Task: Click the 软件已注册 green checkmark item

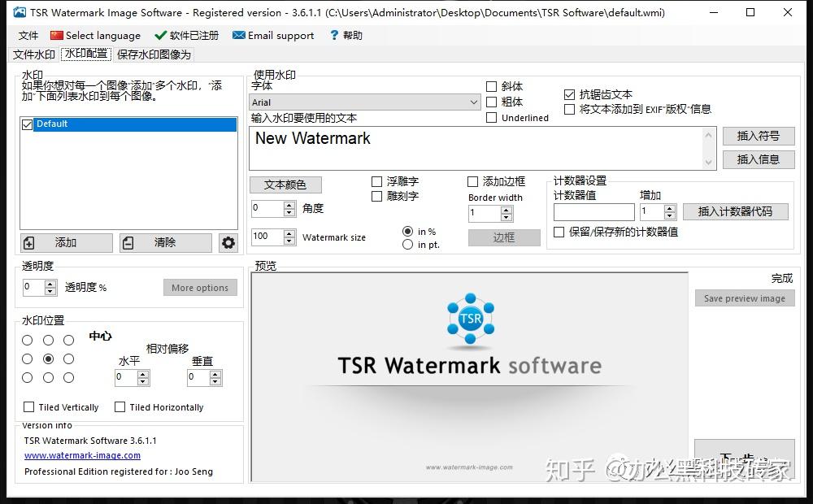Action: pyautogui.click(x=187, y=35)
